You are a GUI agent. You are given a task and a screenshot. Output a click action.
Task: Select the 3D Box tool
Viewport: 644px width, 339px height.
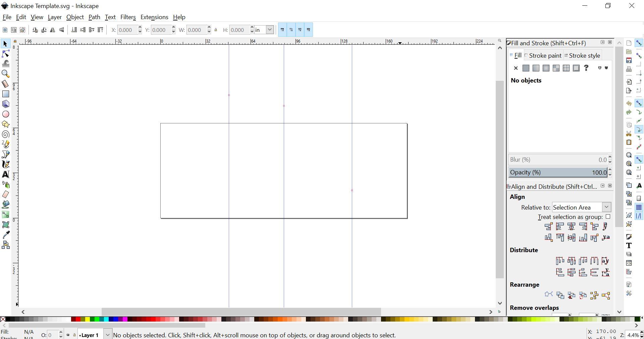tap(6, 104)
